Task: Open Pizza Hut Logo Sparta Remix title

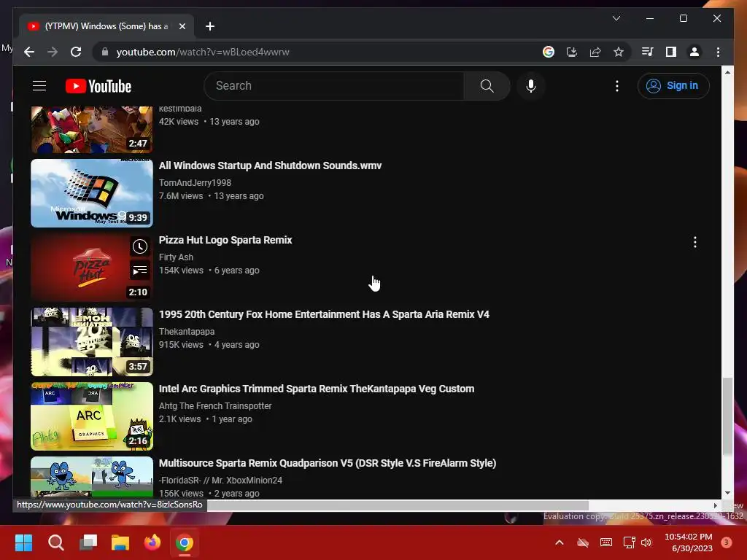Action: tap(225, 240)
